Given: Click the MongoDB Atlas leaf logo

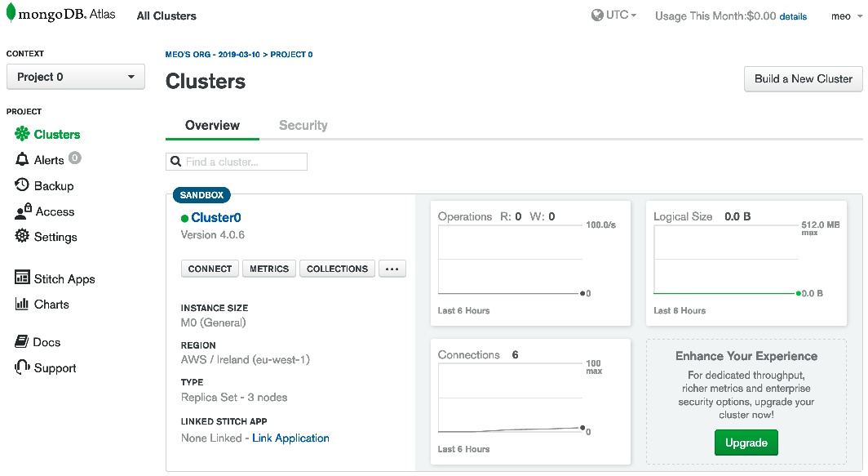Looking at the screenshot, I should click(x=11, y=13).
